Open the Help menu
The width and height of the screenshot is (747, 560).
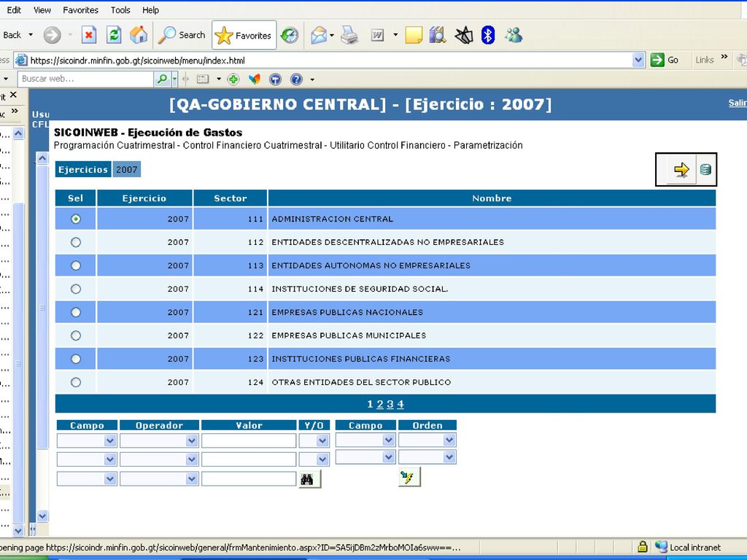pyautogui.click(x=150, y=10)
